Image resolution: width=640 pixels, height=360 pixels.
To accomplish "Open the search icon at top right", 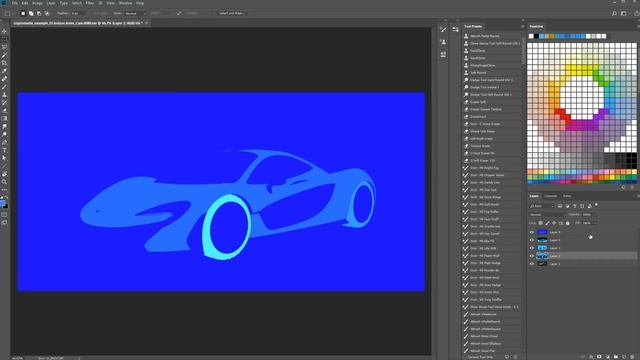I will [614, 13].
